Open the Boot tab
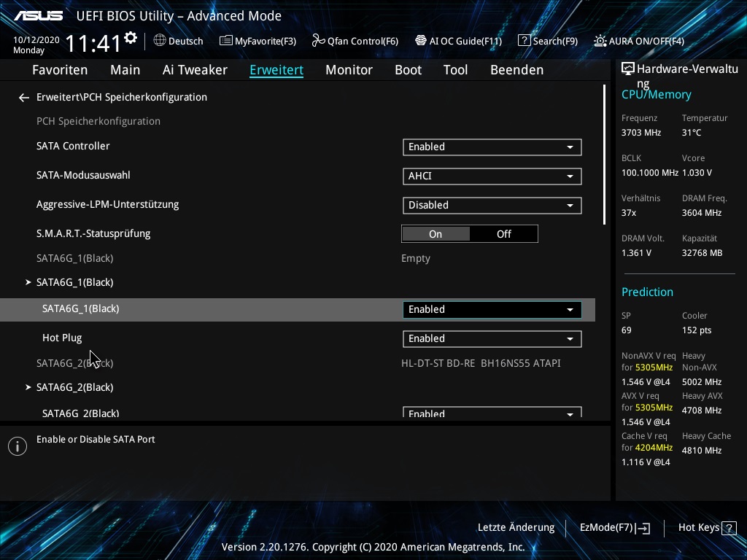Viewport: 747px width, 560px height. tap(409, 70)
